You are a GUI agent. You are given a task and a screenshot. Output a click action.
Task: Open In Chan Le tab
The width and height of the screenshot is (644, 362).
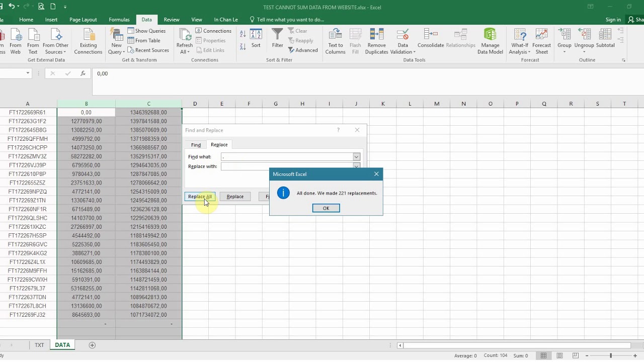226,20
